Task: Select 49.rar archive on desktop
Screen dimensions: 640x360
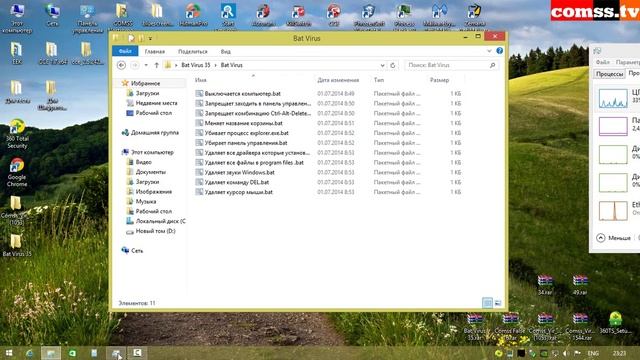Action: (580, 285)
